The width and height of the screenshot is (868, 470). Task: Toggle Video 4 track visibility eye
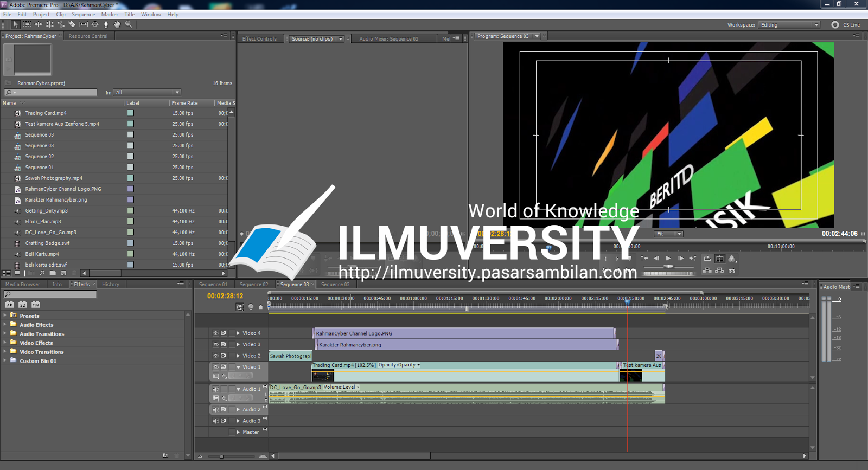215,333
